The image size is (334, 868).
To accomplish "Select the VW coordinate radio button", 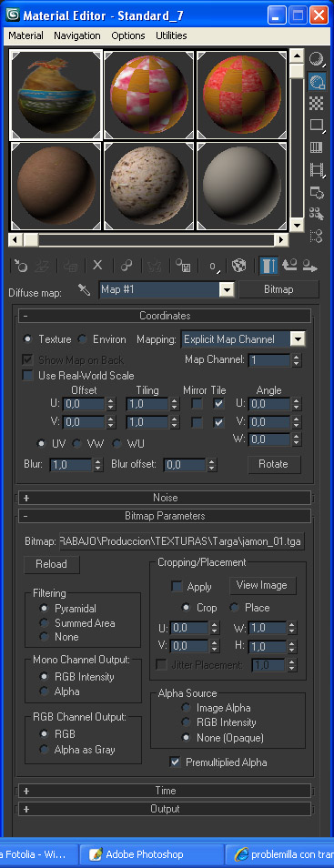I will point(77,443).
